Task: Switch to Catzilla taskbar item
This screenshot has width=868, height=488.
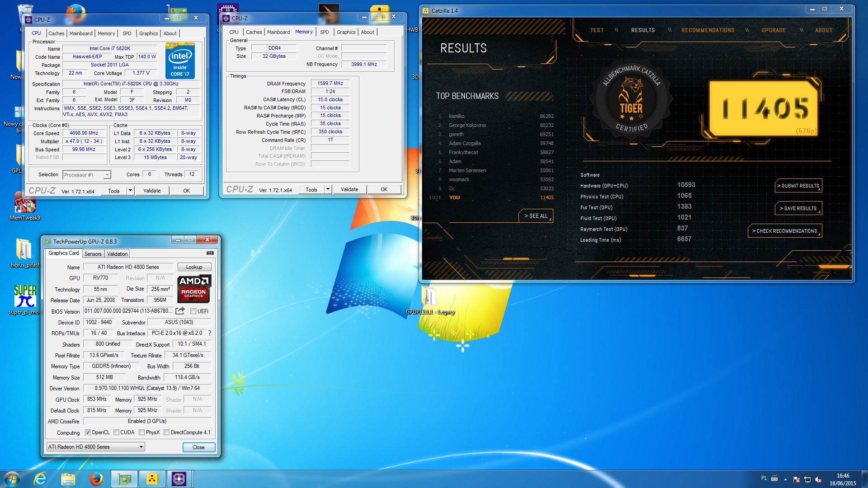Action: (152, 479)
